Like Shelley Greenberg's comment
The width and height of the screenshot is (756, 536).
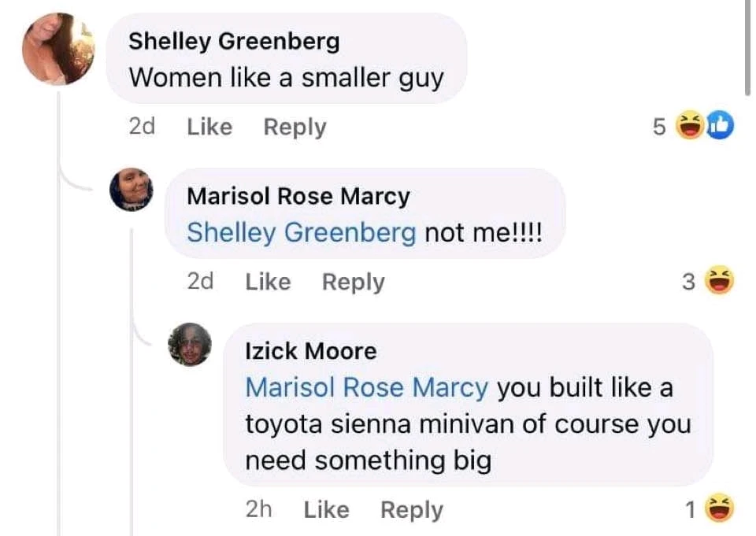[209, 127]
